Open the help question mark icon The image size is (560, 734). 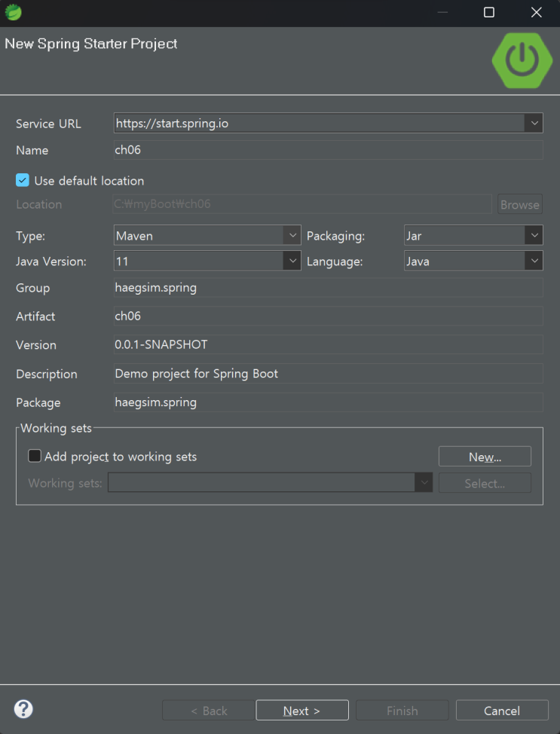pyautogui.click(x=23, y=709)
